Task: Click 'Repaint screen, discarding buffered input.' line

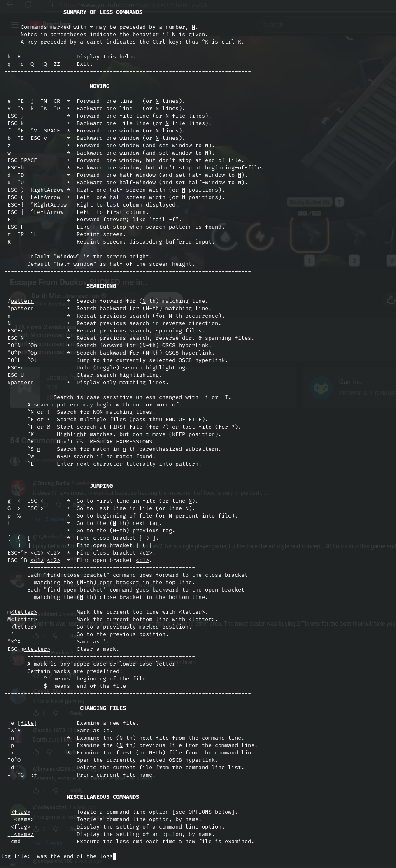Action: (145, 241)
